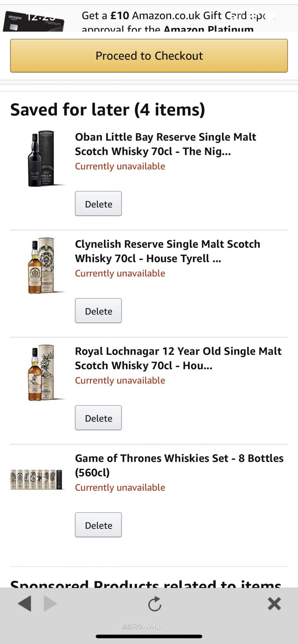Tap the eight-bottle set thumbnail
This screenshot has height=644, width=298.
click(36, 479)
